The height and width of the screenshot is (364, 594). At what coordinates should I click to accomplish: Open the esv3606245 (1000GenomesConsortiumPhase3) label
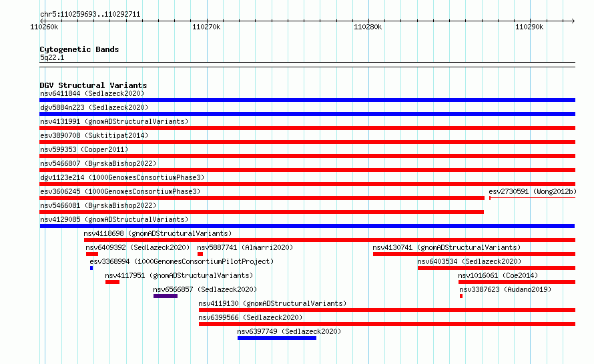click(120, 191)
